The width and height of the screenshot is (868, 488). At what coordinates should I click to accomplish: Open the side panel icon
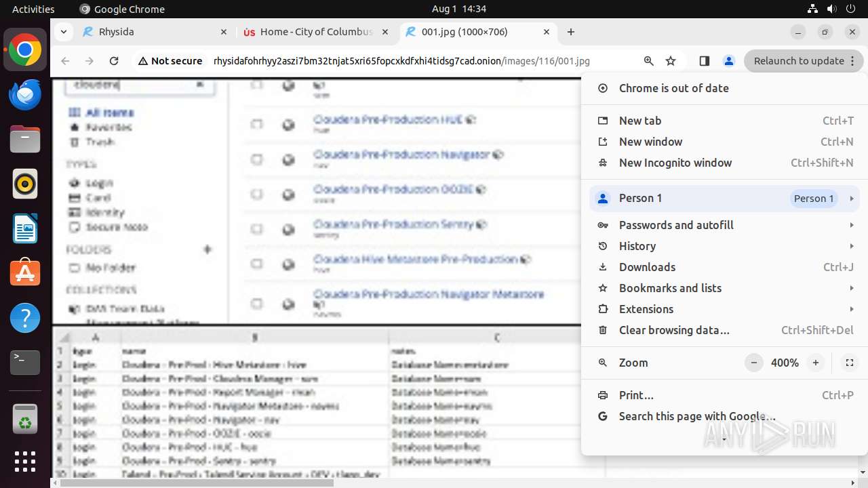tap(705, 61)
